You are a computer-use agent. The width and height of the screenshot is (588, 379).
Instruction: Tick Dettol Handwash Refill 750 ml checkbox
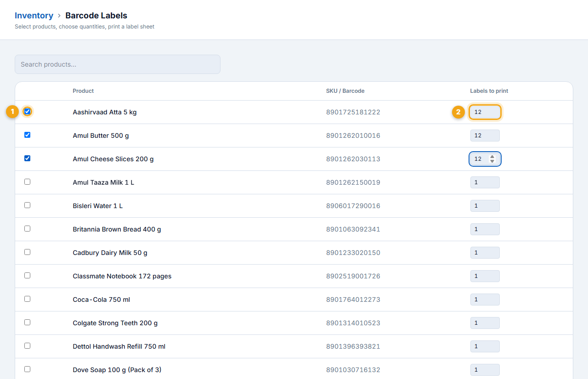point(27,346)
